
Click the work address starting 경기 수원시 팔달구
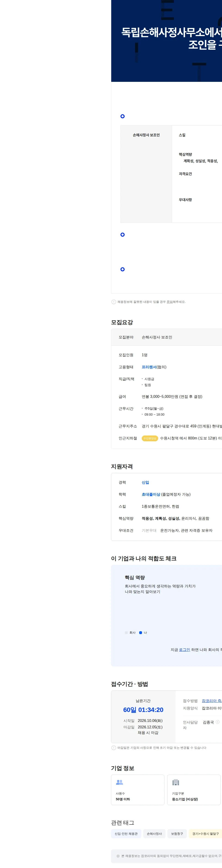click(182, 426)
